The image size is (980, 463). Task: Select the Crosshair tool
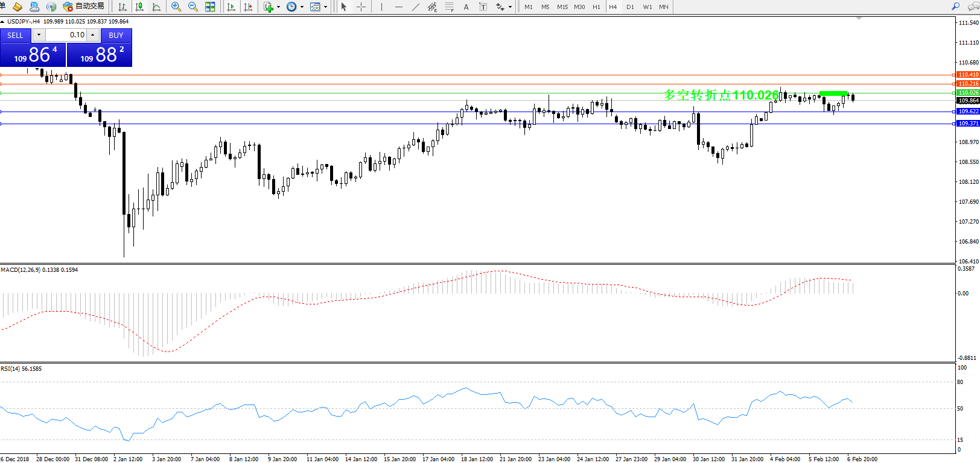click(361, 7)
